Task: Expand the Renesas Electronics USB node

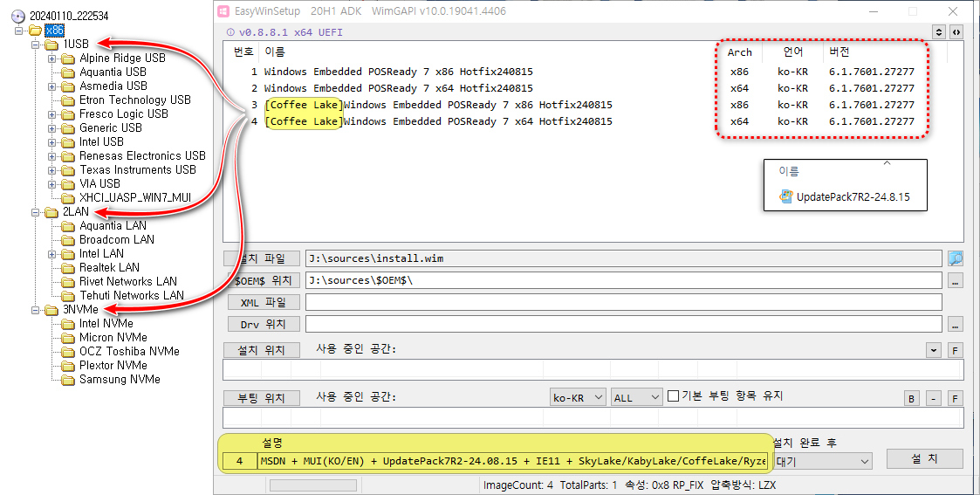Action: (51, 156)
